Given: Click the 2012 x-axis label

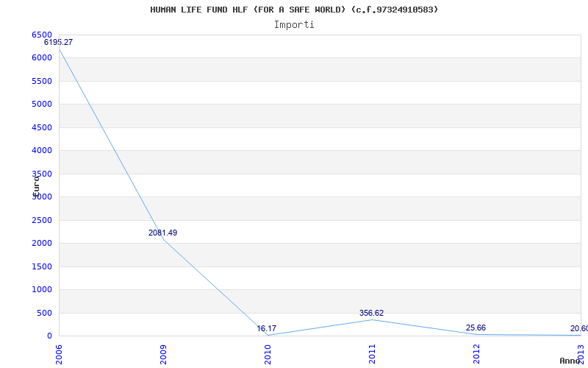Looking at the screenshot, I should pyautogui.click(x=476, y=354).
